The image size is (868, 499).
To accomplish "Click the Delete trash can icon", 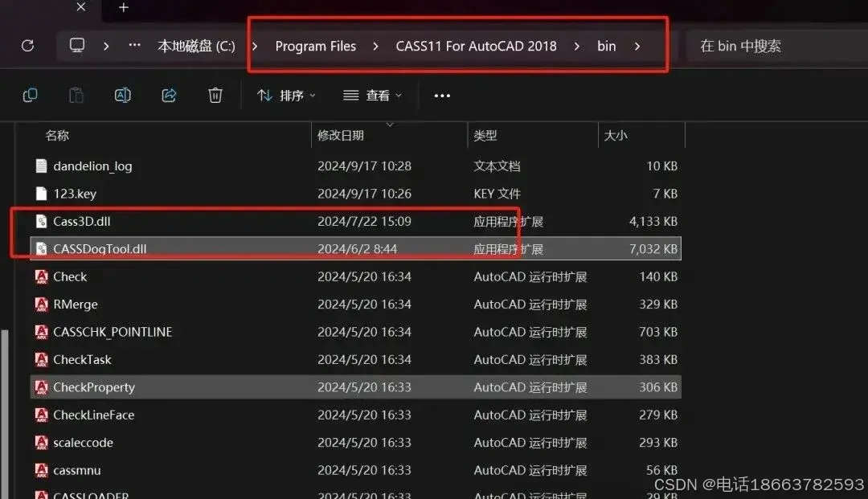I will [215, 95].
